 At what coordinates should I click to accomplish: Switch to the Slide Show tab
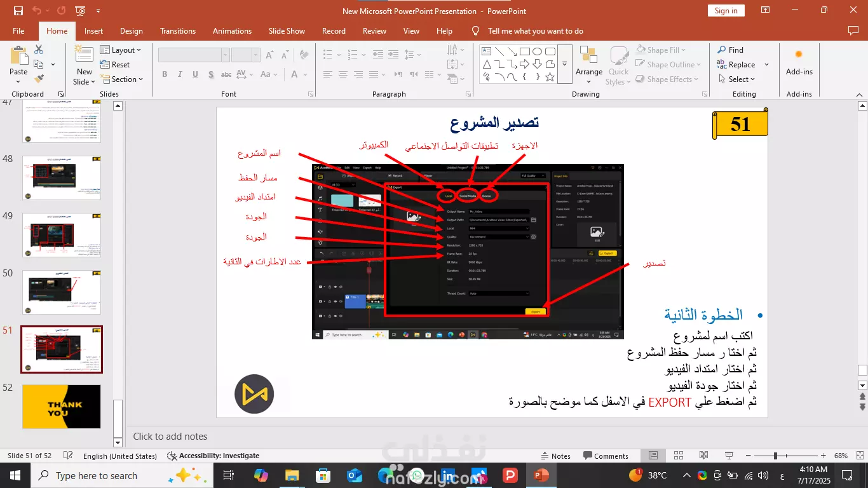[x=287, y=31]
